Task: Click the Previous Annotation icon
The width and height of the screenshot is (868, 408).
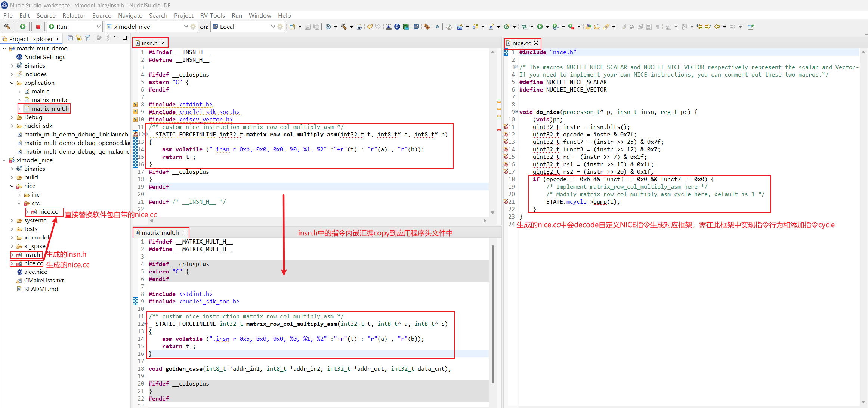Action: [x=684, y=27]
